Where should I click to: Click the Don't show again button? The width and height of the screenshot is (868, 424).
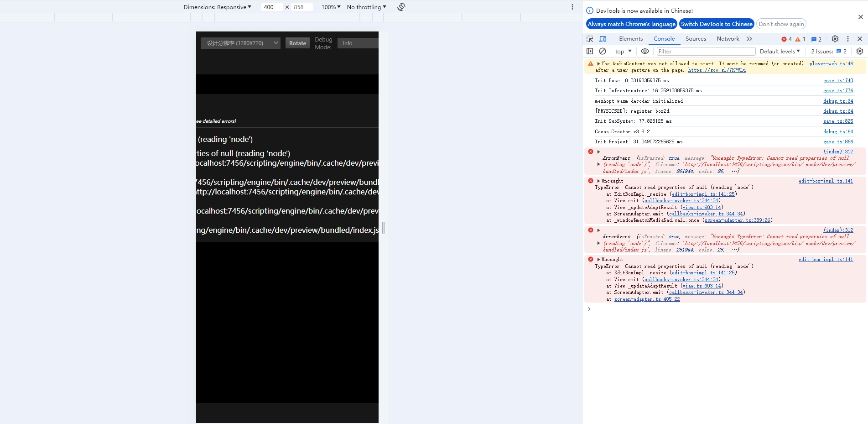[x=781, y=24]
